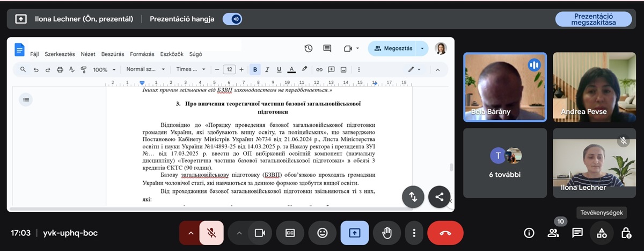Show the participants list icon
Image resolution: width=644 pixels, height=251 pixels.
click(x=553, y=233)
